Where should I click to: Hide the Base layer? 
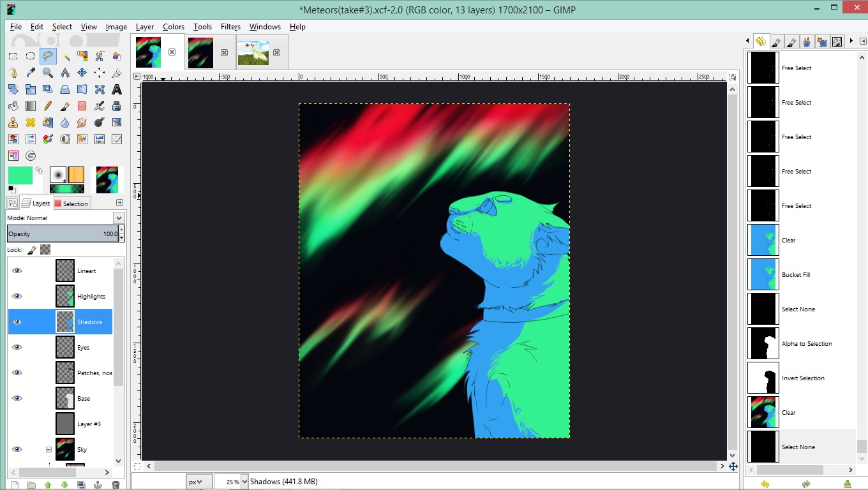click(17, 398)
